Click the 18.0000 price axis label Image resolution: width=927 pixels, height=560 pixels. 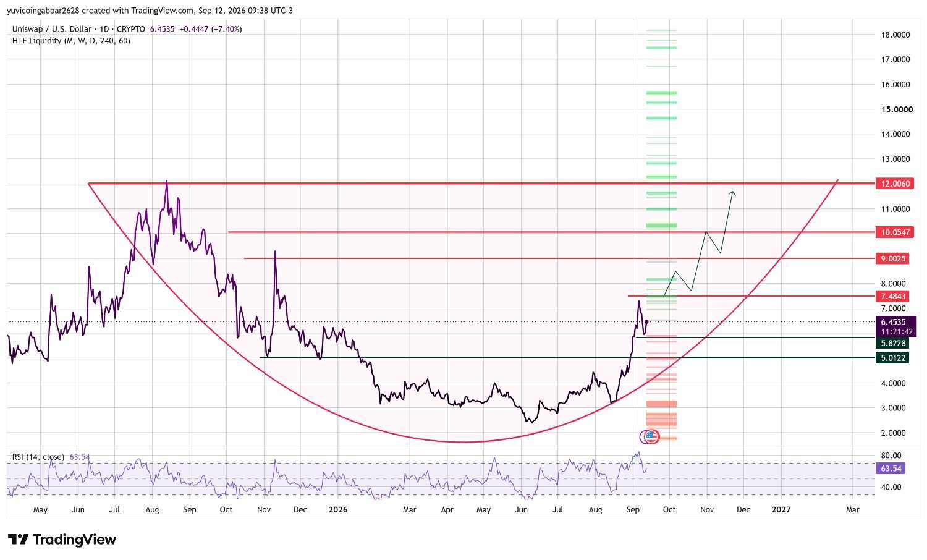(895, 35)
